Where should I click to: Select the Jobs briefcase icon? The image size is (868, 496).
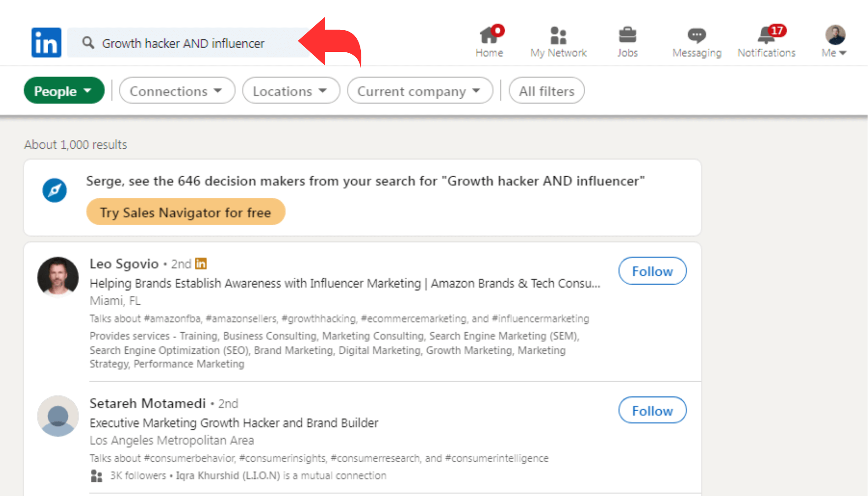[x=627, y=40]
